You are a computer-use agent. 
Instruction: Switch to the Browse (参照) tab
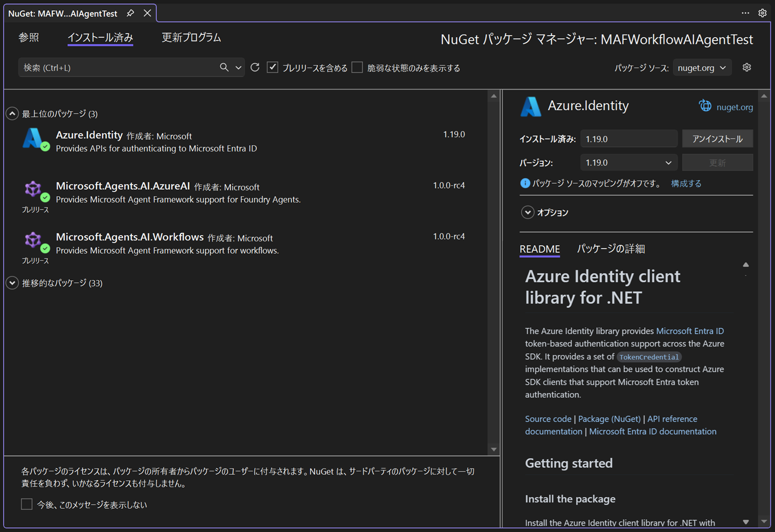29,38
